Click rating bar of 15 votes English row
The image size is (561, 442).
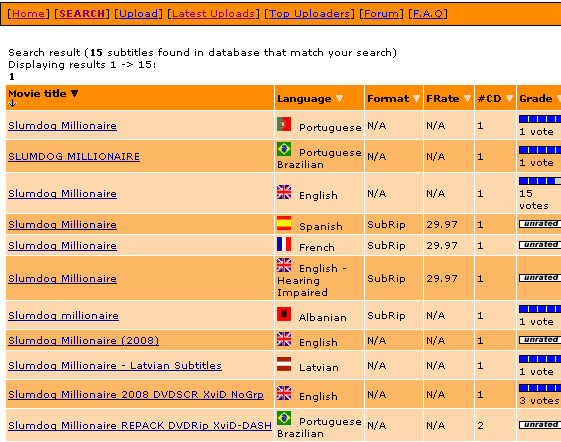coord(540,181)
